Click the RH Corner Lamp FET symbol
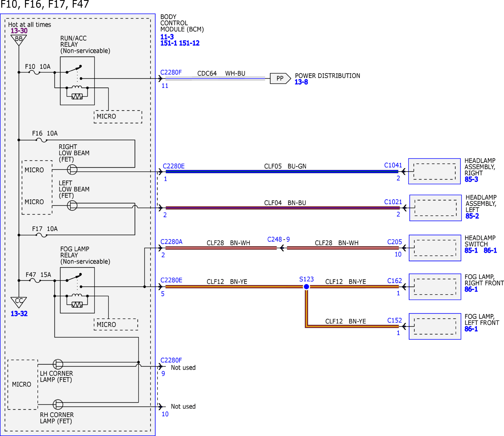Image resolution: width=504 pixels, height=436 pixels. point(58,405)
